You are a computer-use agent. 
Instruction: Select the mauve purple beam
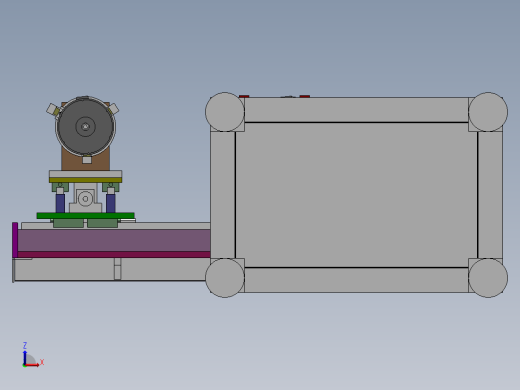click(x=114, y=240)
